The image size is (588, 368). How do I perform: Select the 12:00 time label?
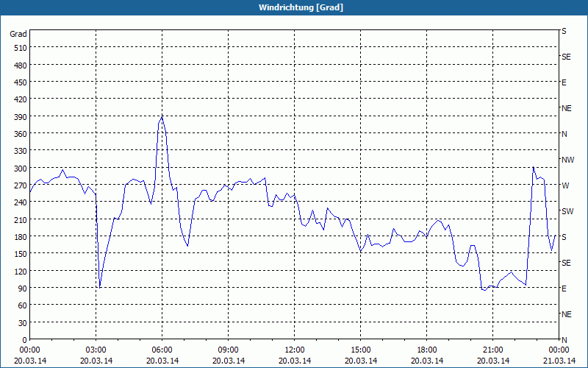pyautogui.click(x=295, y=350)
